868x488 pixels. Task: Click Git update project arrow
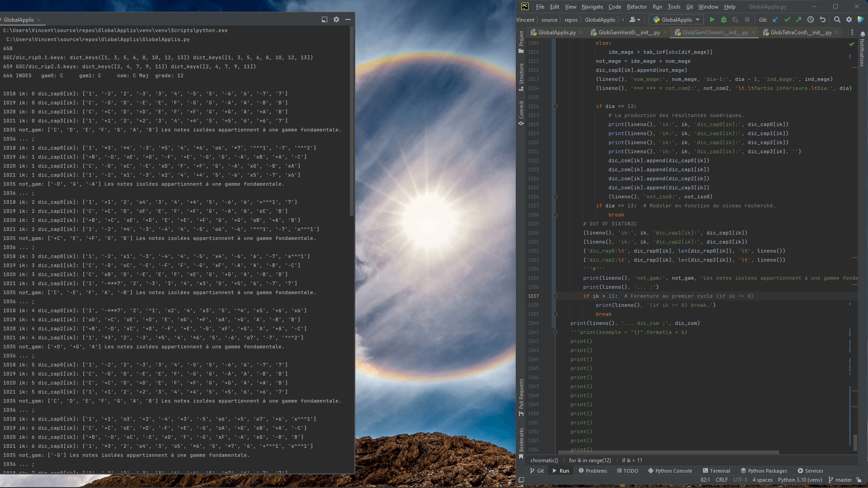tap(776, 20)
